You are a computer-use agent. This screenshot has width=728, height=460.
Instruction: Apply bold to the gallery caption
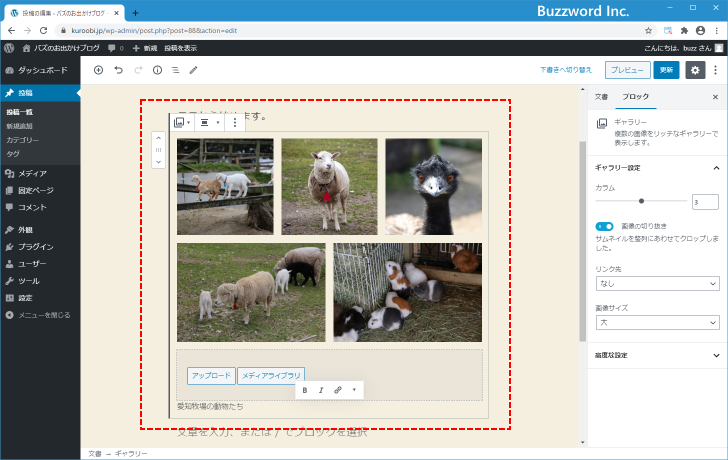click(305, 389)
